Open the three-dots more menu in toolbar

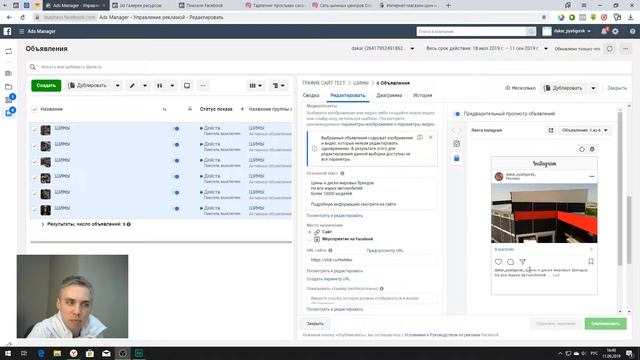[x=203, y=86]
